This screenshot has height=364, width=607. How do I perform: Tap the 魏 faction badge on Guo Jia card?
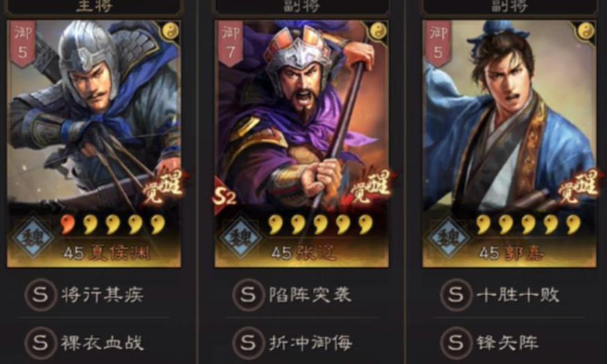tap(448, 237)
